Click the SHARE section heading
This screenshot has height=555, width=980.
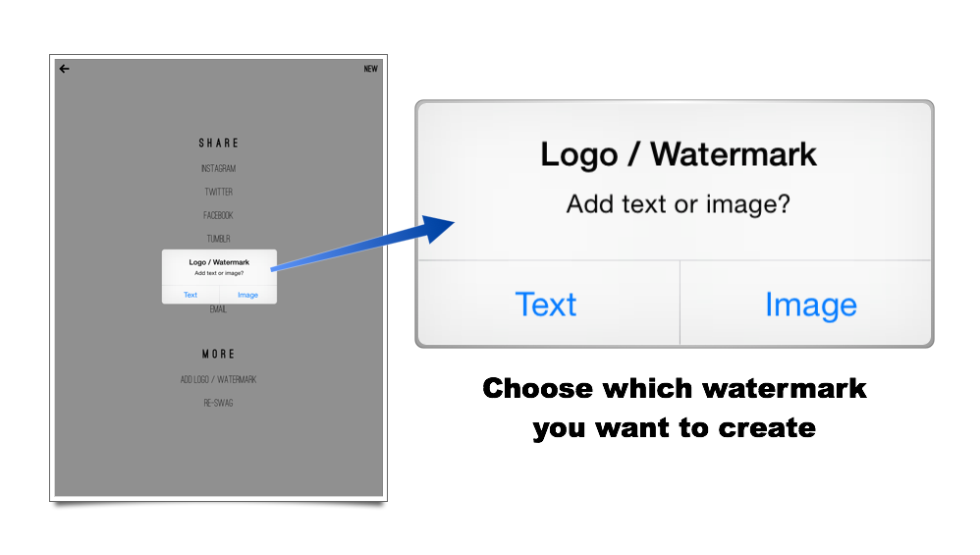pyautogui.click(x=218, y=143)
